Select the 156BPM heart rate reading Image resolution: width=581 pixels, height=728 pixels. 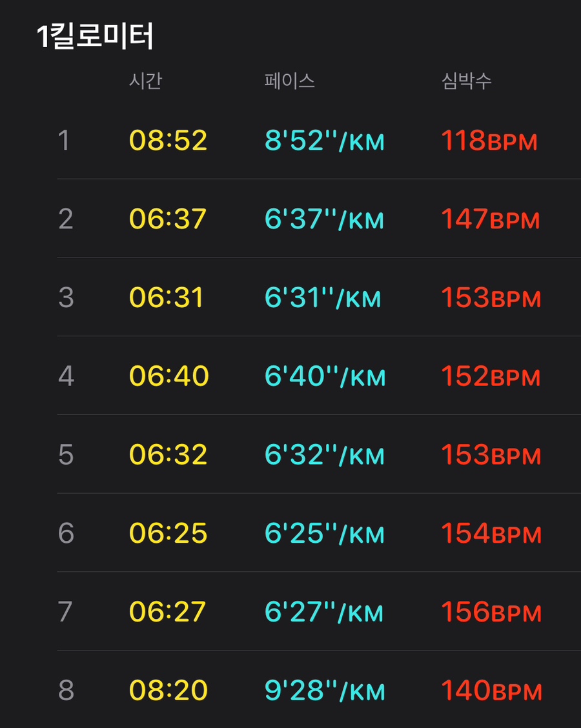[491, 611]
